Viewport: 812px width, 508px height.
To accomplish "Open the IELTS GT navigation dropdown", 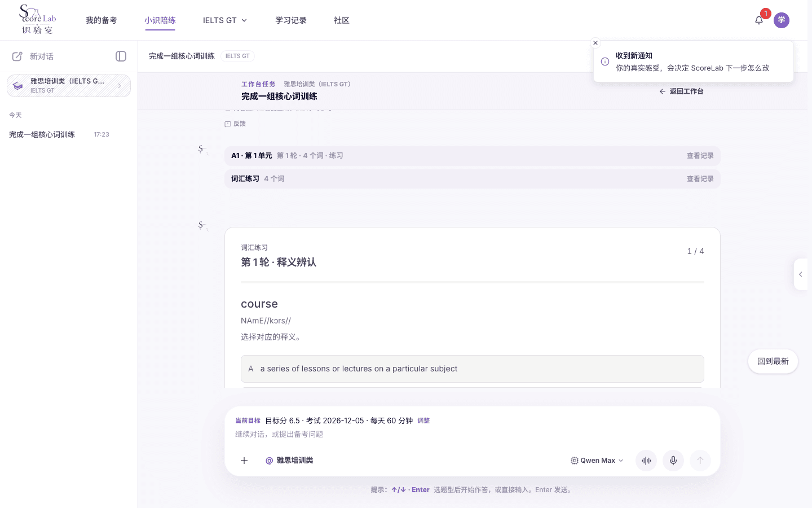I will coord(225,20).
